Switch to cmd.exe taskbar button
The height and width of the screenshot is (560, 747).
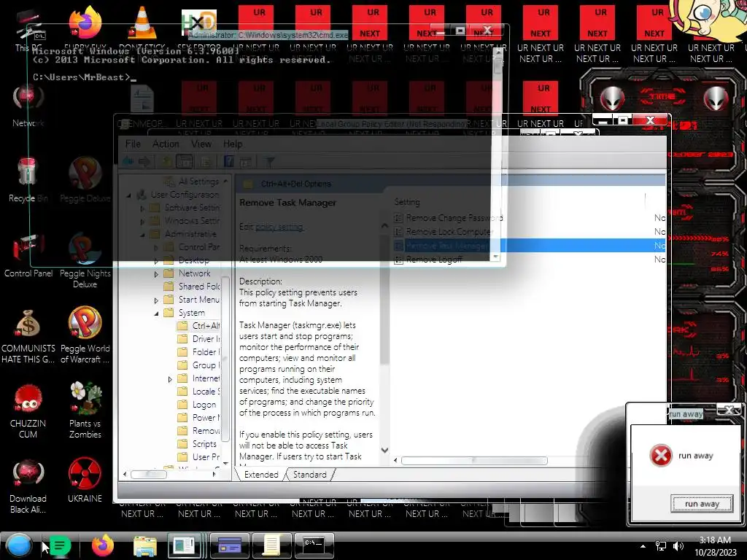pyautogui.click(x=314, y=545)
